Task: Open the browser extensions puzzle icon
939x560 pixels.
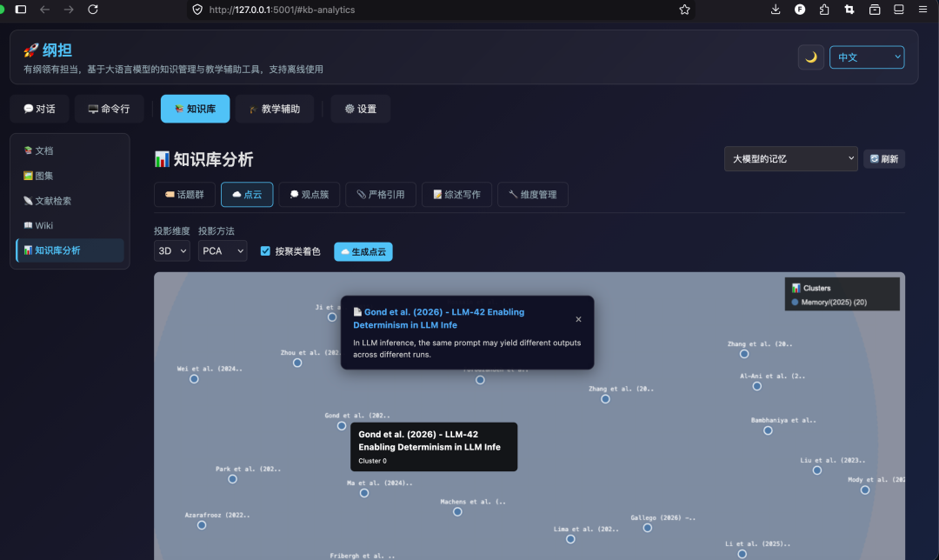Action: tap(824, 10)
